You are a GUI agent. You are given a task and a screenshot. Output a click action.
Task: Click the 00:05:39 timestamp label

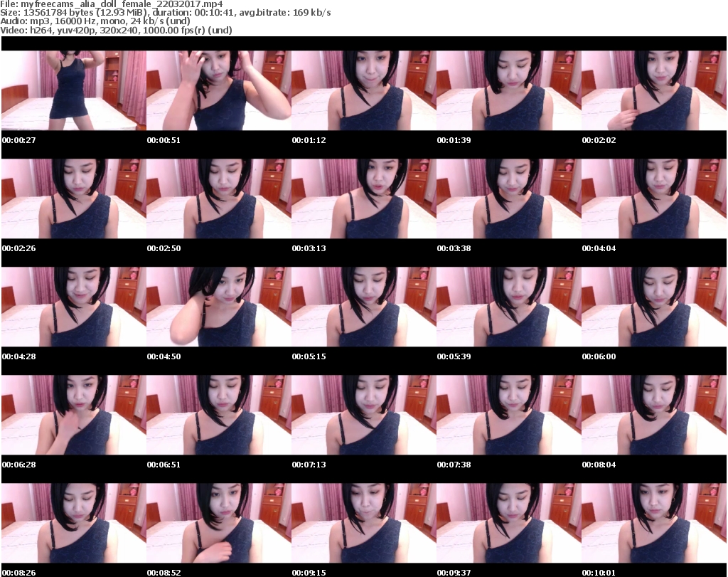pyautogui.click(x=454, y=356)
